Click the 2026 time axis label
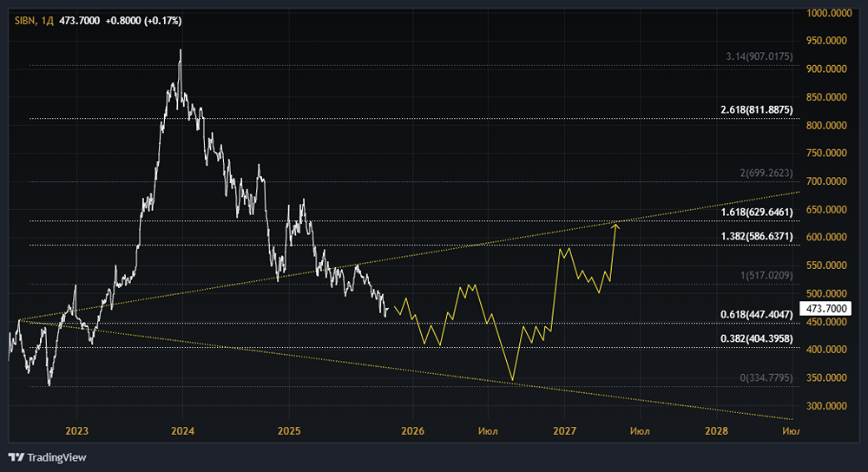Image resolution: width=868 pixels, height=472 pixels. tap(412, 431)
